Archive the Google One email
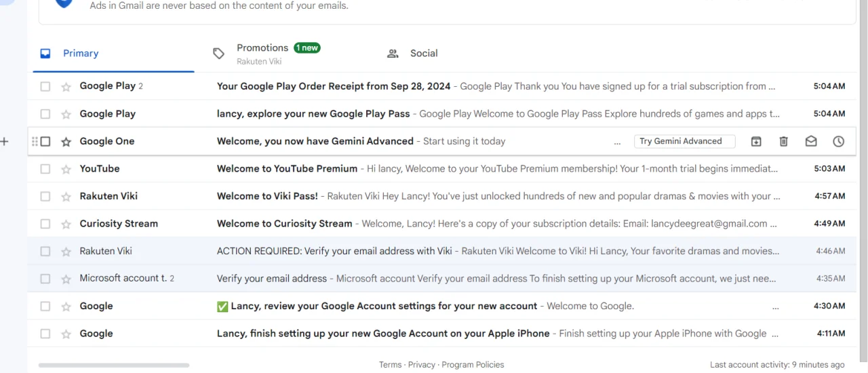868x373 pixels. 756,142
